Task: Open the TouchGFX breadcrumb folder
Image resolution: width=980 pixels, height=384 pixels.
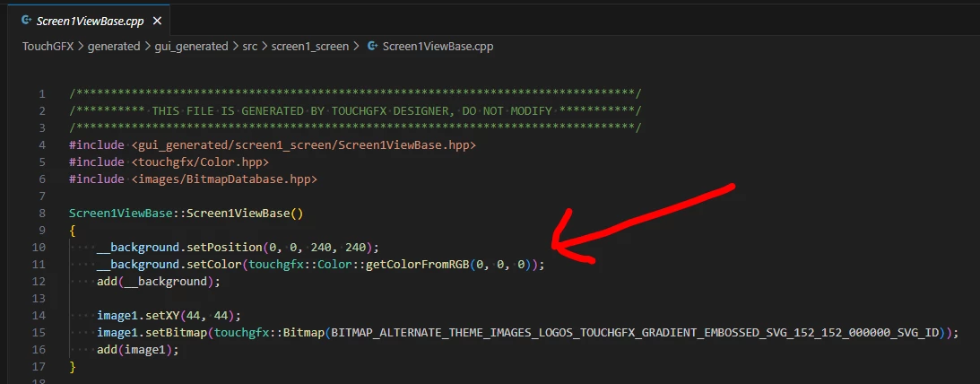Action: click(x=48, y=47)
